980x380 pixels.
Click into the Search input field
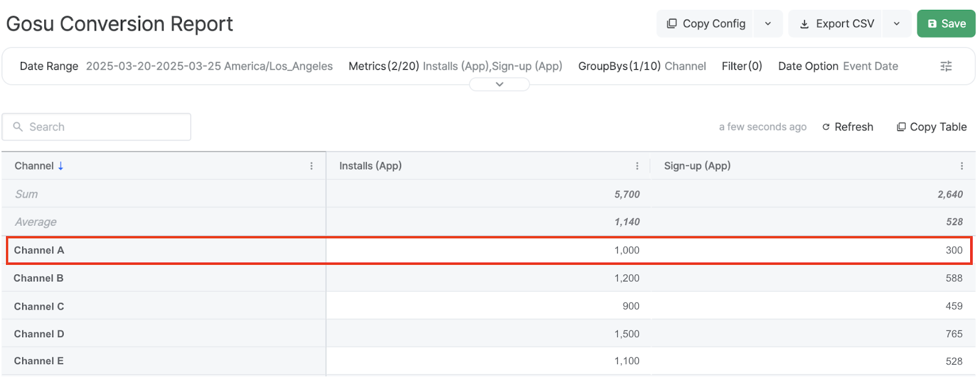coord(104,127)
